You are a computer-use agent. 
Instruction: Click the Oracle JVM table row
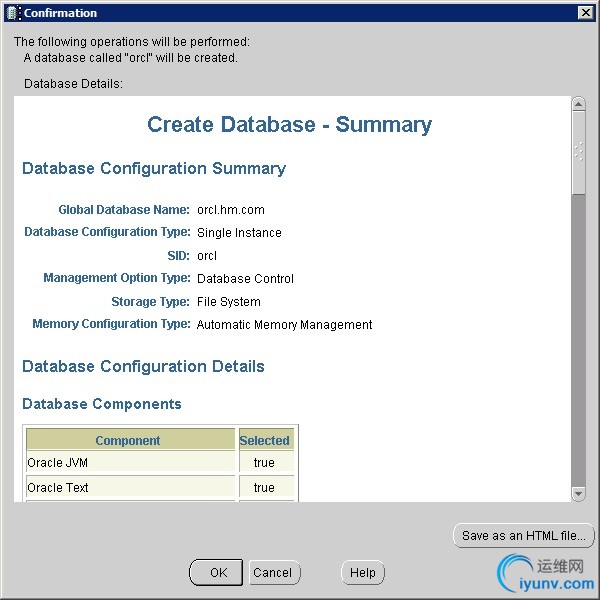160,462
